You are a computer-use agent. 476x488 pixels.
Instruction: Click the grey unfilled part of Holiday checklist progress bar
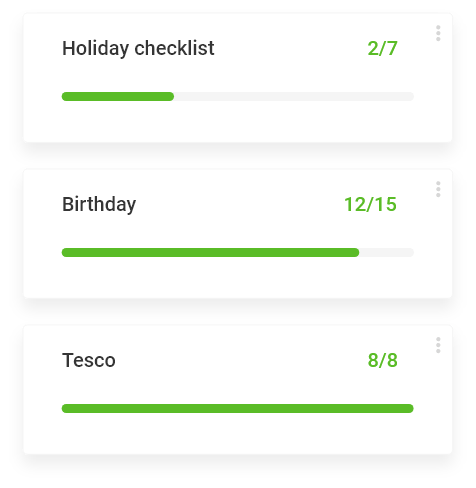pos(294,96)
